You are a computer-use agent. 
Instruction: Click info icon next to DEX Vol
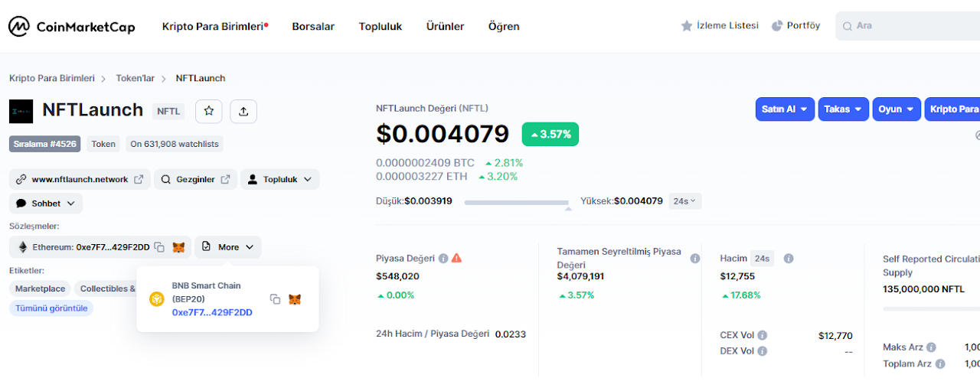point(763,351)
